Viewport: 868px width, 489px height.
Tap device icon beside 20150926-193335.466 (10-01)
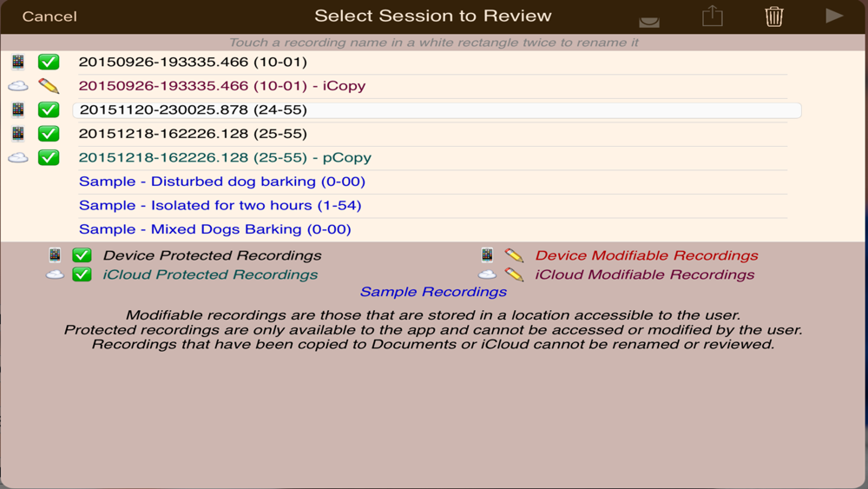pos(18,62)
